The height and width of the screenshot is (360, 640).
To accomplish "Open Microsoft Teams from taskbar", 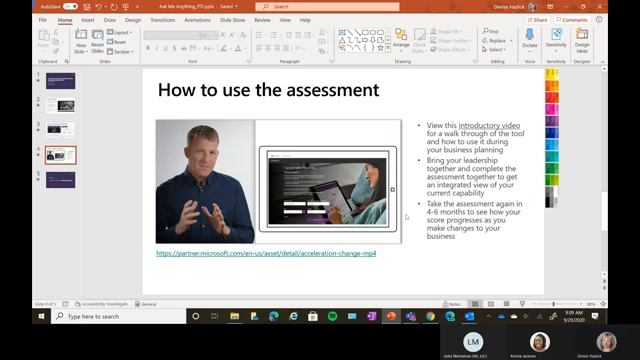I will tap(411, 316).
